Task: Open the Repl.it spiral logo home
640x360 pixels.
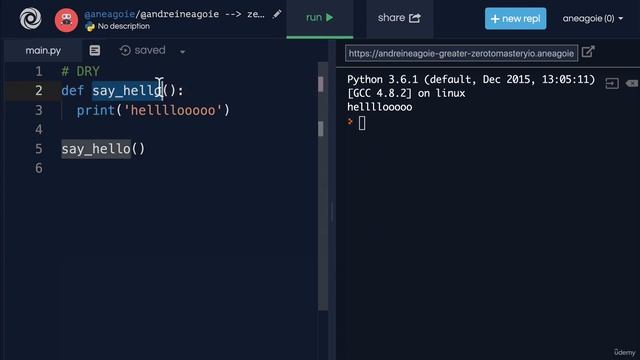Action: point(31,18)
